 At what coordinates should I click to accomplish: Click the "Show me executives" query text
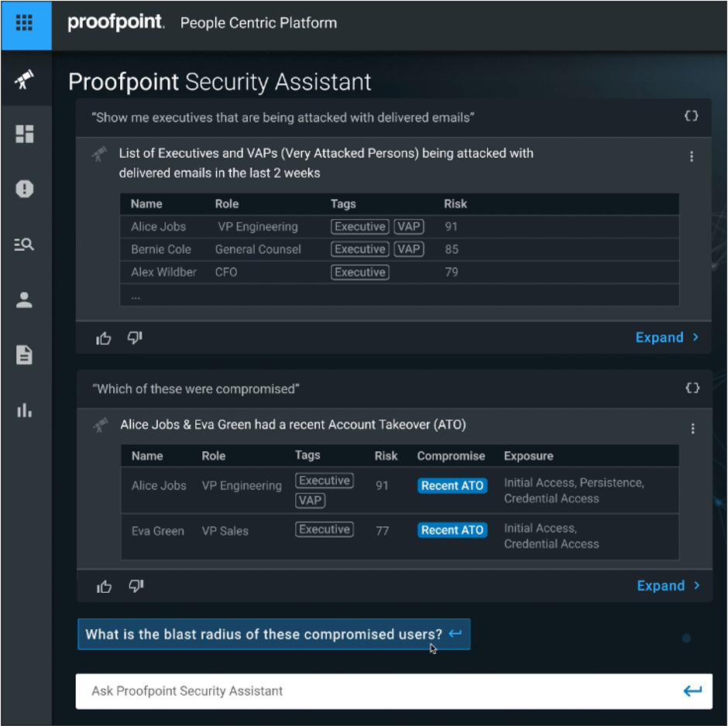click(283, 118)
